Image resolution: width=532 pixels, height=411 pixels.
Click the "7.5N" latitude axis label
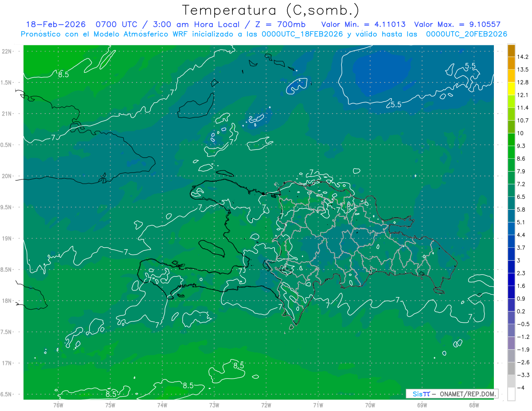[x=6, y=332]
